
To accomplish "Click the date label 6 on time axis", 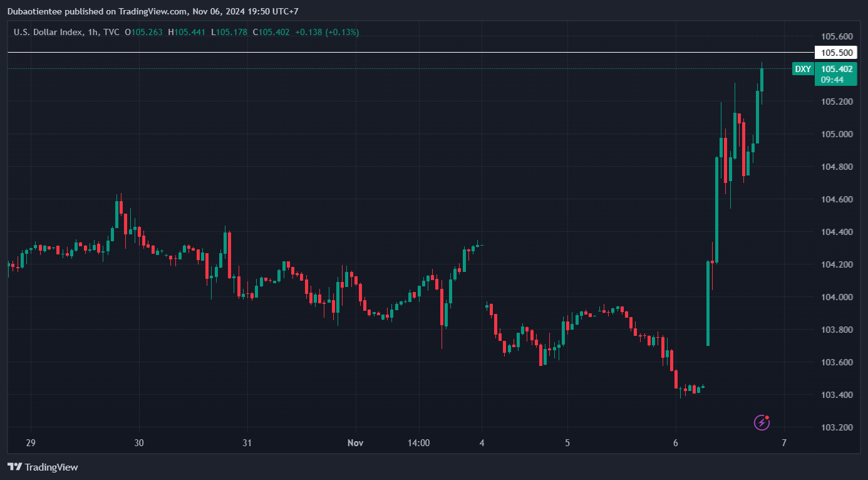I will point(676,443).
